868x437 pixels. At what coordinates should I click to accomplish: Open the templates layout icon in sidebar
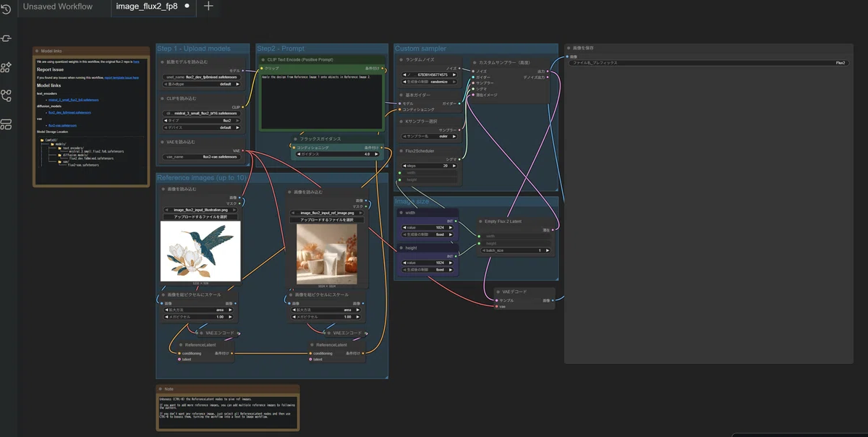(x=7, y=124)
